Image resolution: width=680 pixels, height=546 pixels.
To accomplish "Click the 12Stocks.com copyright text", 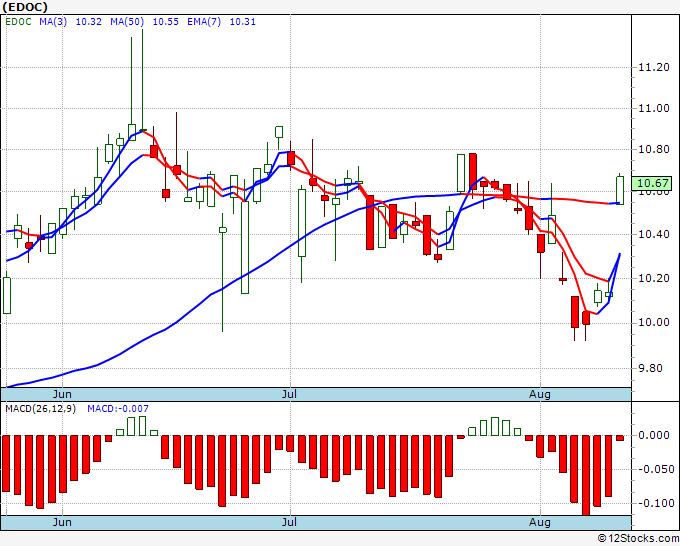I will point(638,538).
